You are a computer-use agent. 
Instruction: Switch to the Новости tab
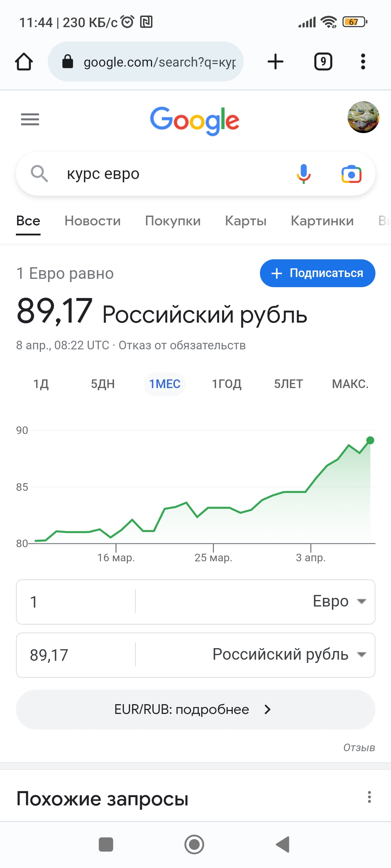(93, 221)
